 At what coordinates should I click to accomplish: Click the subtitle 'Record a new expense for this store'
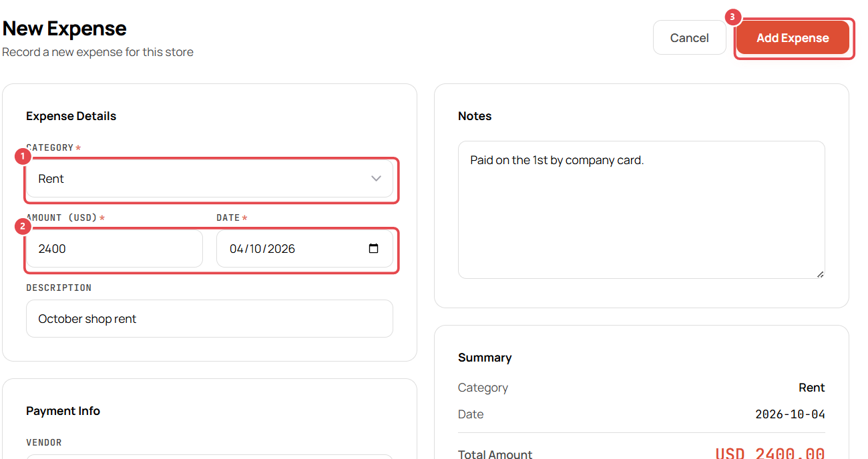98,52
